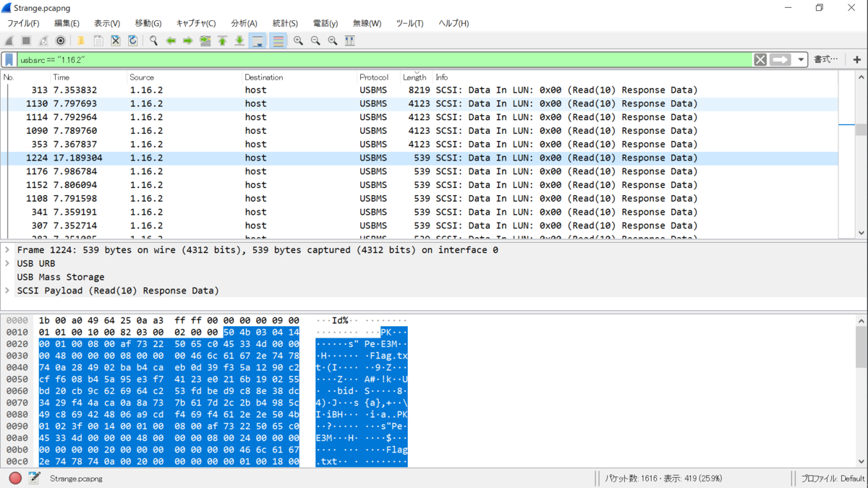
Task: Open the 表示(V) menu
Action: [x=107, y=23]
